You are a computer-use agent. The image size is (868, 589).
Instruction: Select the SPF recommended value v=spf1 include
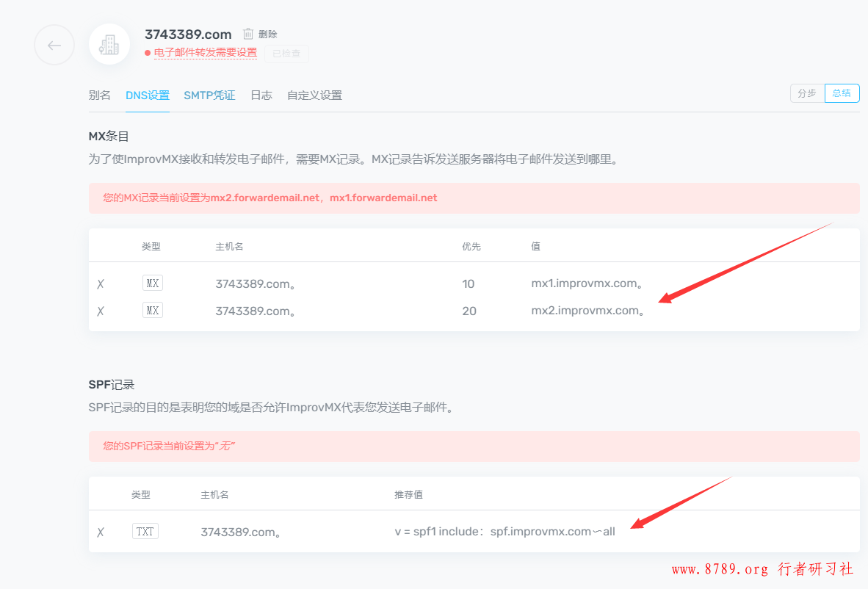[x=504, y=532]
